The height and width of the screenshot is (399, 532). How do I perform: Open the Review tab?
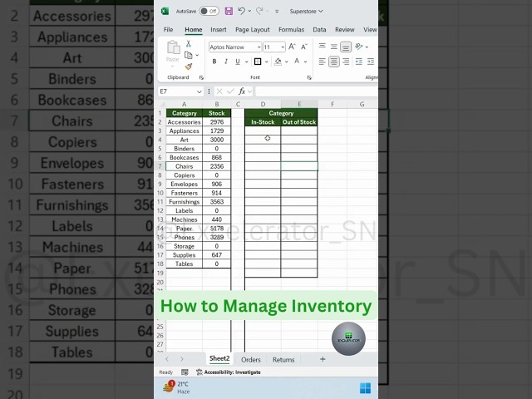pyautogui.click(x=345, y=30)
